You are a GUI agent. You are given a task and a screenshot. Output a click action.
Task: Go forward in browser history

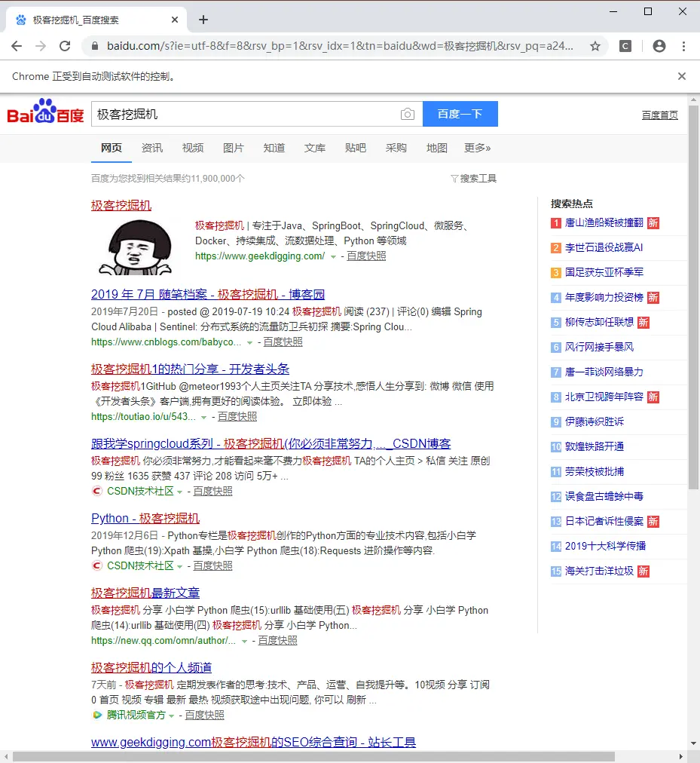coord(41,46)
